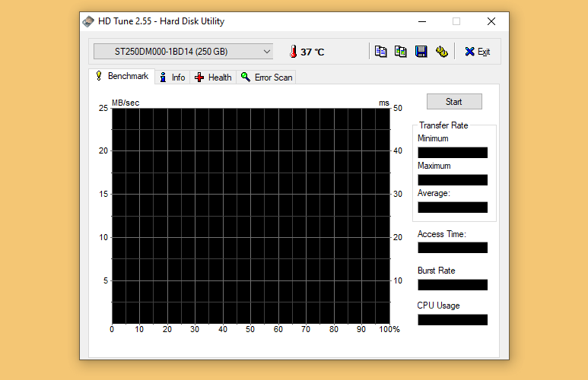The image size is (588, 380).
Task: Click the Average transfer rate field
Action: pyautogui.click(x=453, y=207)
